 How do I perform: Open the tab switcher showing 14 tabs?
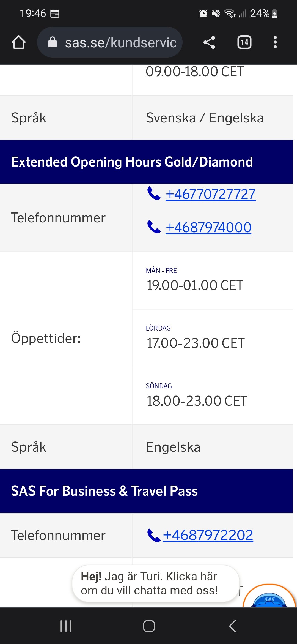(244, 42)
